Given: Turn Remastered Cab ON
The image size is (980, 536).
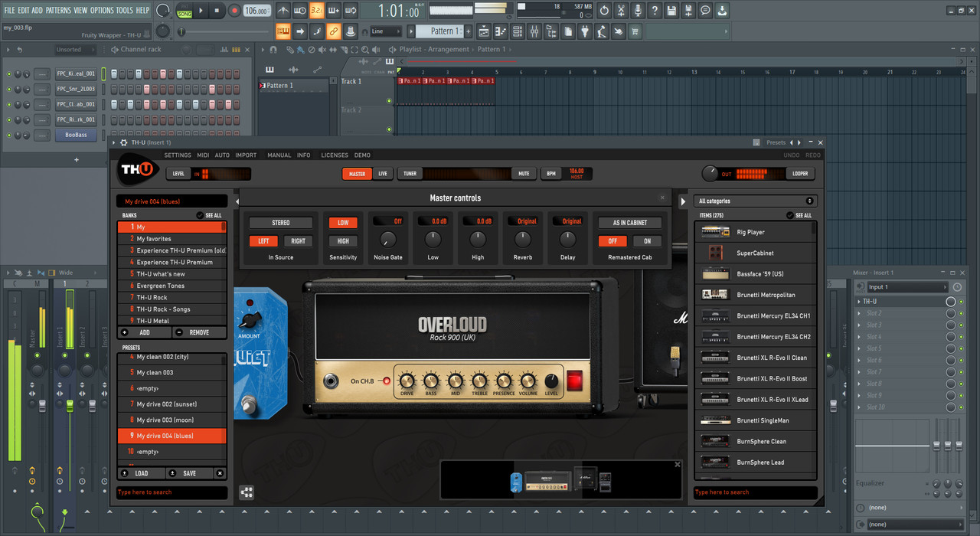Looking at the screenshot, I should 648,241.
